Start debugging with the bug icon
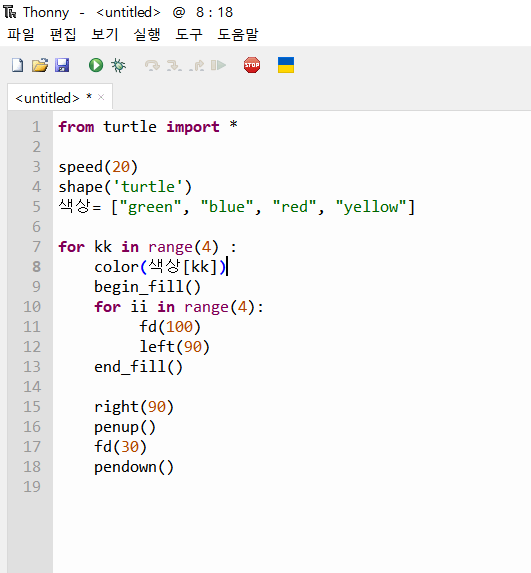The width and height of the screenshot is (531, 573). click(x=118, y=65)
